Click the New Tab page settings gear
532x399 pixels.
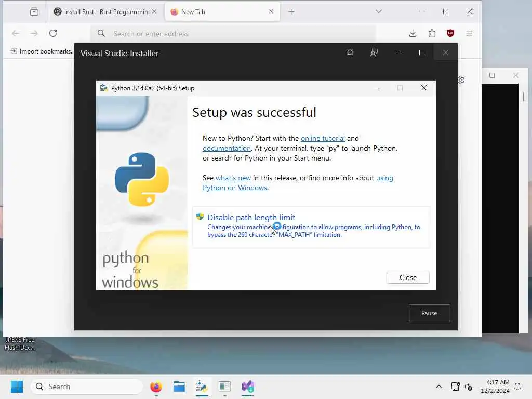tap(461, 80)
